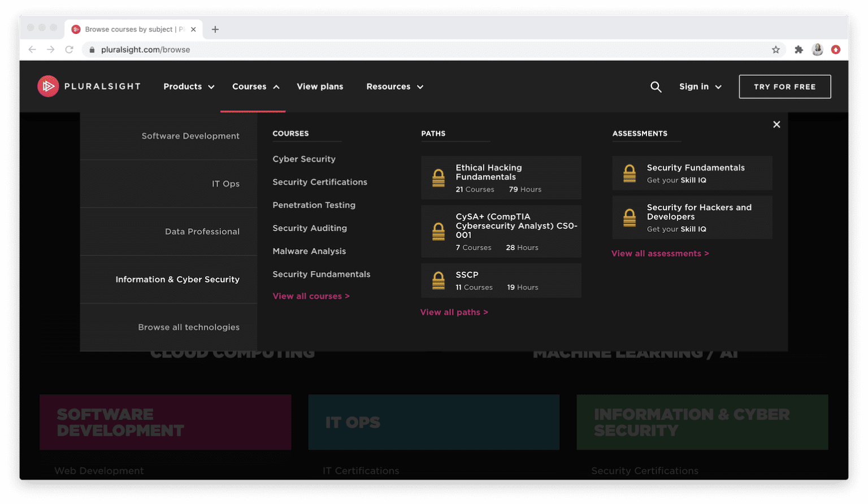Viewport: 868px width, 504px height.
Task: Open the Resources dropdown
Action: [x=394, y=86]
